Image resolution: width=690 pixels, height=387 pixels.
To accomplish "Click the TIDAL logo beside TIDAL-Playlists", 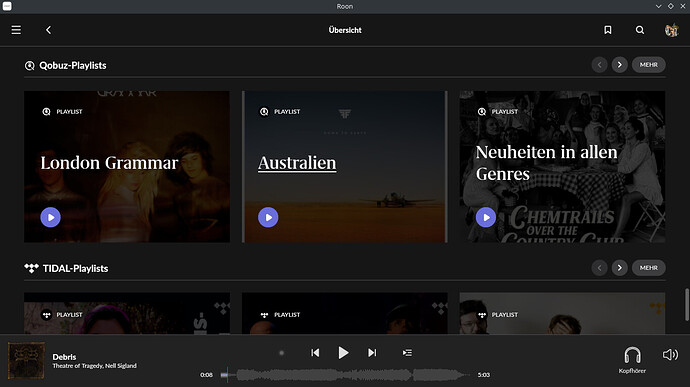I will point(31,268).
